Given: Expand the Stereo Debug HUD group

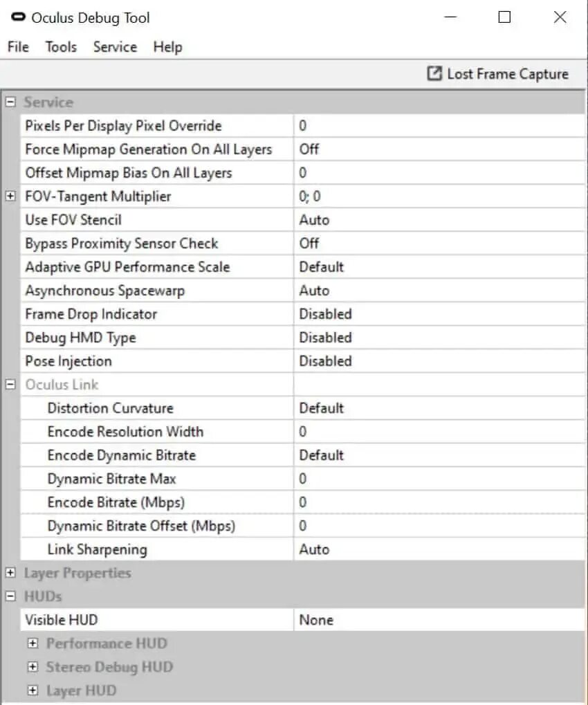Looking at the screenshot, I should [x=33, y=666].
